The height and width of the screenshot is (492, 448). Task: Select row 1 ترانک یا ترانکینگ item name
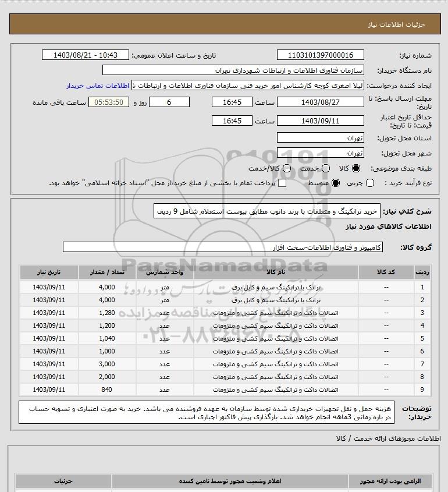click(x=276, y=288)
